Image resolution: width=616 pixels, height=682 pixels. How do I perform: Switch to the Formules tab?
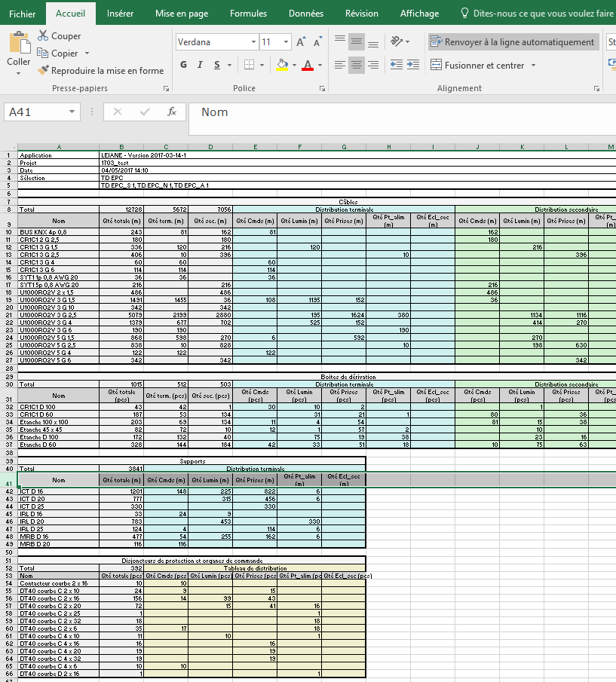click(x=248, y=14)
